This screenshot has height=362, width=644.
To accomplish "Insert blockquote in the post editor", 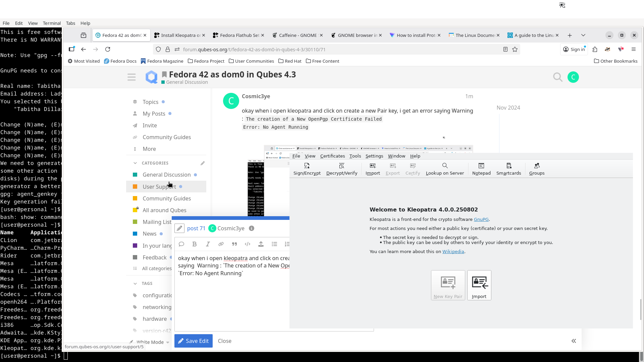I will 234,244.
